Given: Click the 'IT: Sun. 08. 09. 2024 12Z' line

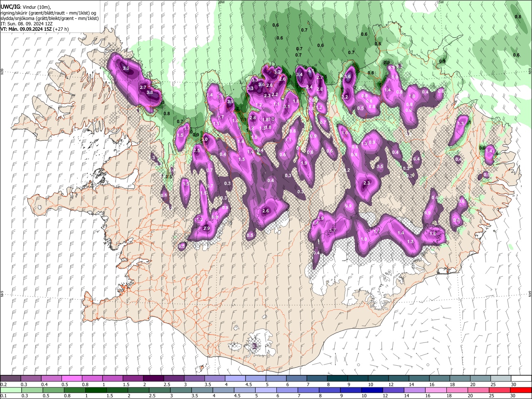Looking at the screenshot, I should [26, 24].
